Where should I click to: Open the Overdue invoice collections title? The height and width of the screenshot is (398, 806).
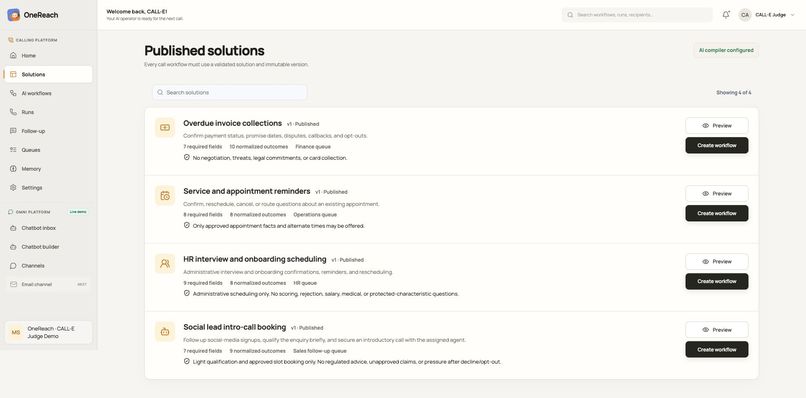pyautogui.click(x=232, y=123)
